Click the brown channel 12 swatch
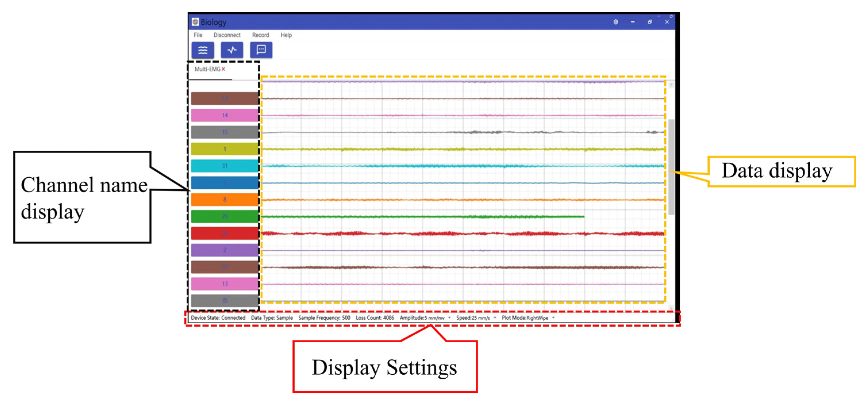The width and height of the screenshot is (868, 409). [x=224, y=98]
